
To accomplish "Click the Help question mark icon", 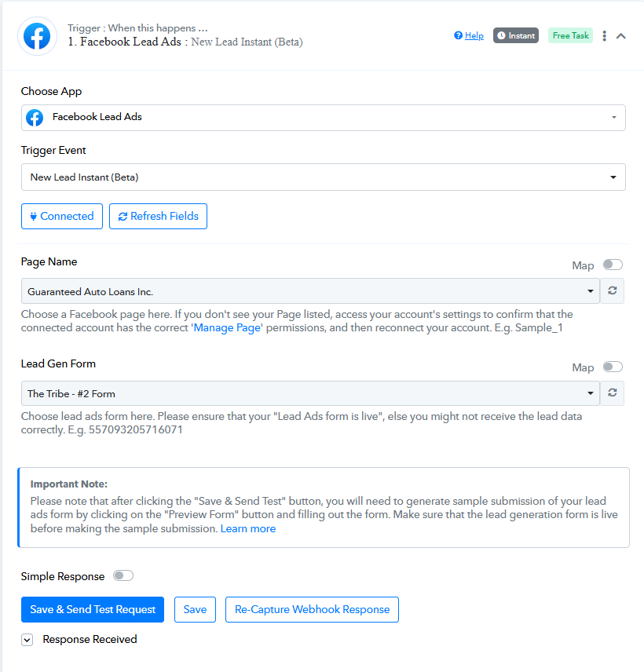I will tap(458, 35).
